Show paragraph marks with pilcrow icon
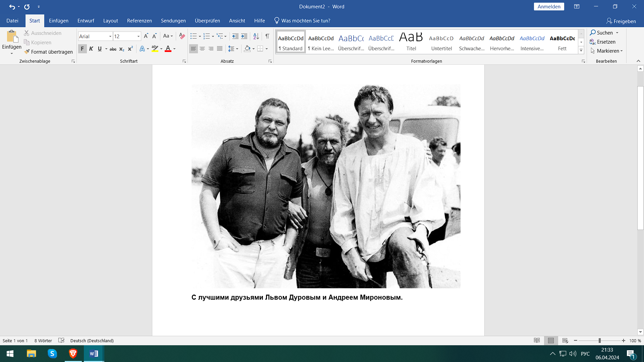Image resolution: width=644 pixels, height=362 pixels. coord(267,36)
